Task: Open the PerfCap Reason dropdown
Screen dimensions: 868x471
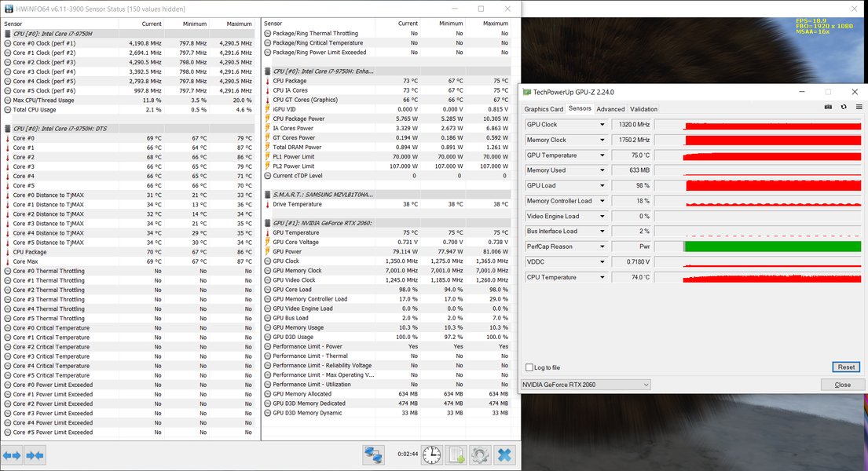Action: [602, 246]
